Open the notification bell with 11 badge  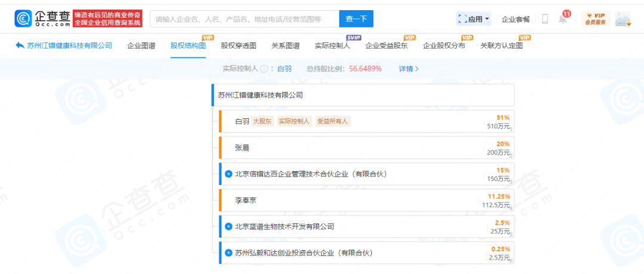[x=563, y=19]
